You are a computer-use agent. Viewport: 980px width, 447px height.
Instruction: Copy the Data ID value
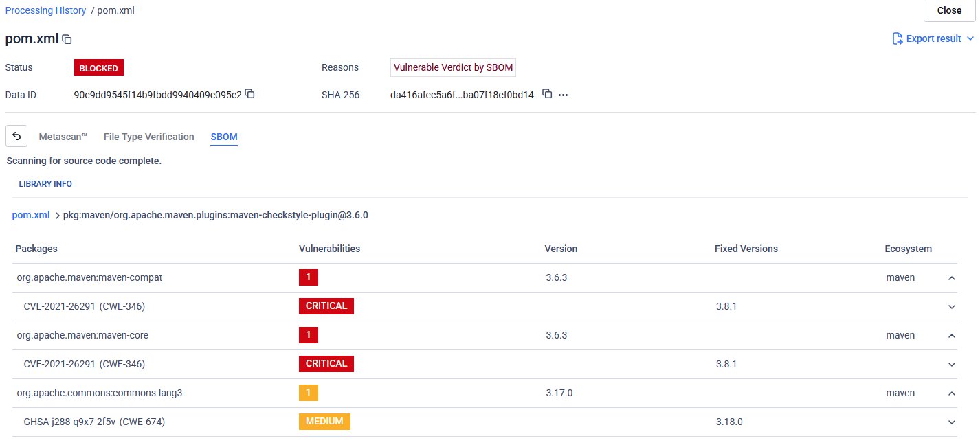[x=250, y=94]
